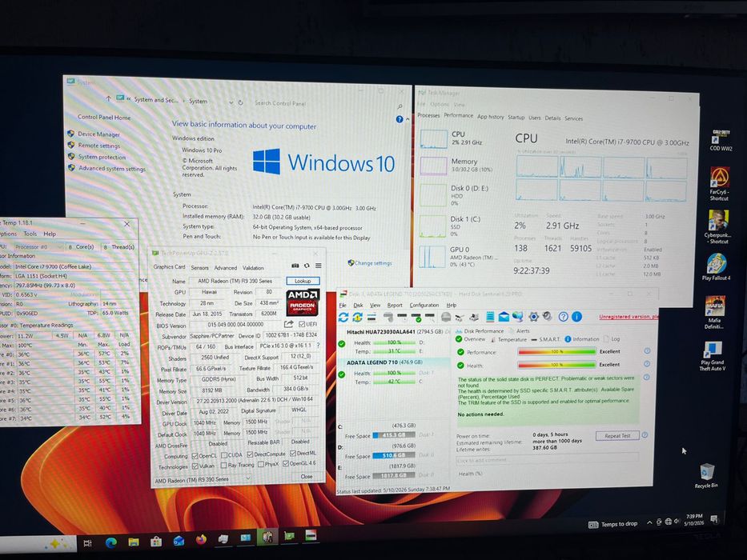The height and width of the screenshot is (560, 747).
Task: Toggle the DirectCompute checkbox in GPU-Z
Action: (x=250, y=454)
